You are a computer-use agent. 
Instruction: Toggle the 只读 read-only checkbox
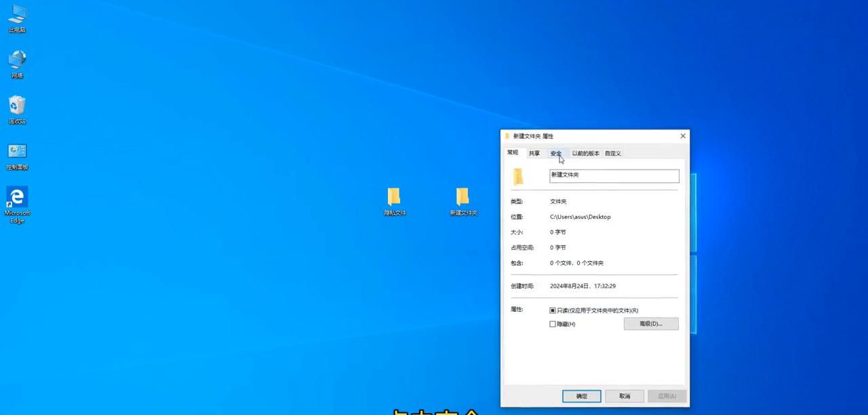tap(553, 310)
